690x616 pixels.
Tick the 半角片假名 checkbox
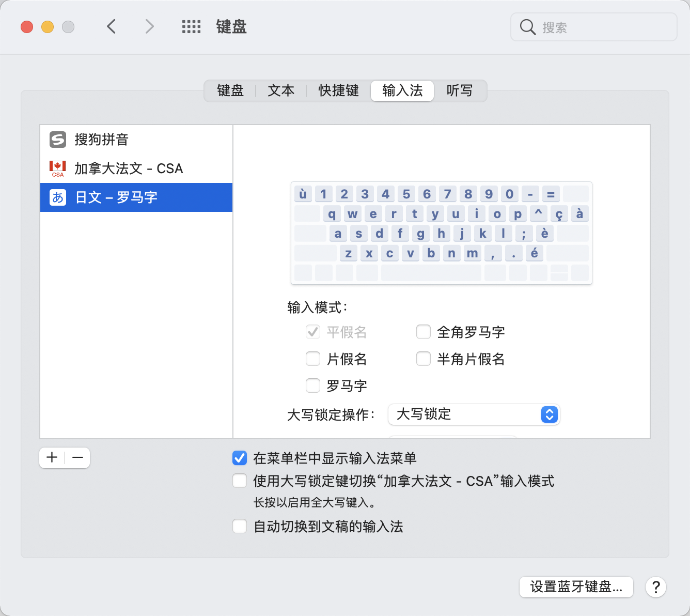click(x=424, y=359)
